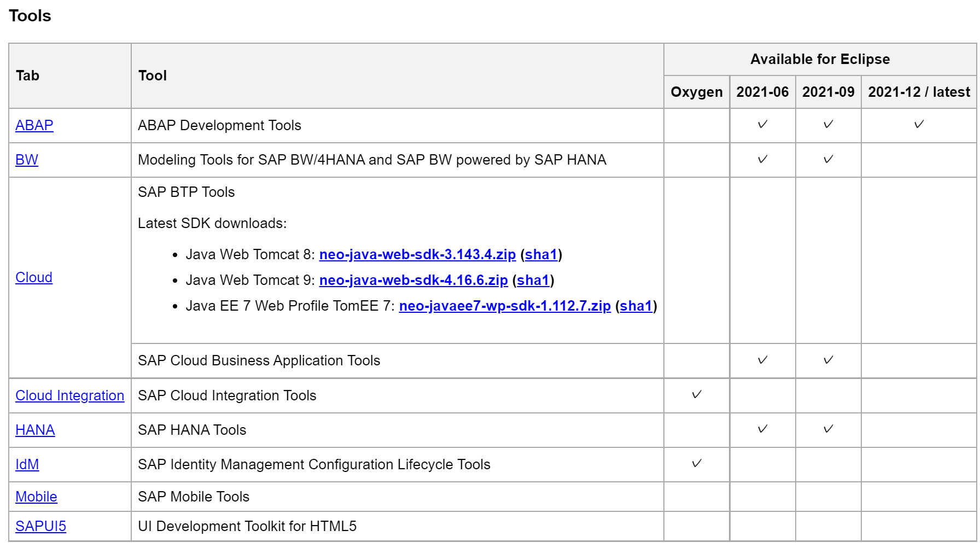Image resolution: width=980 pixels, height=548 pixels.
Task: Open the Cloud Integration link
Action: tap(69, 395)
